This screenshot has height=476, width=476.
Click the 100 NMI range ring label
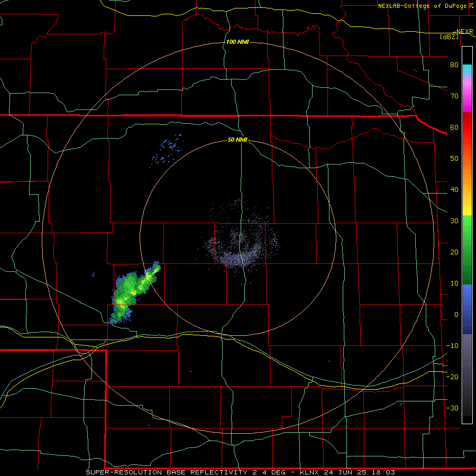coord(237,42)
